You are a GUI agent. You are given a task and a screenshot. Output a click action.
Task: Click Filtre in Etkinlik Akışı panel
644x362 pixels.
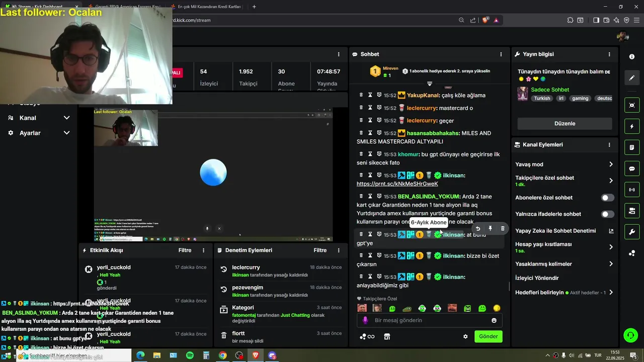pyautogui.click(x=185, y=250)
